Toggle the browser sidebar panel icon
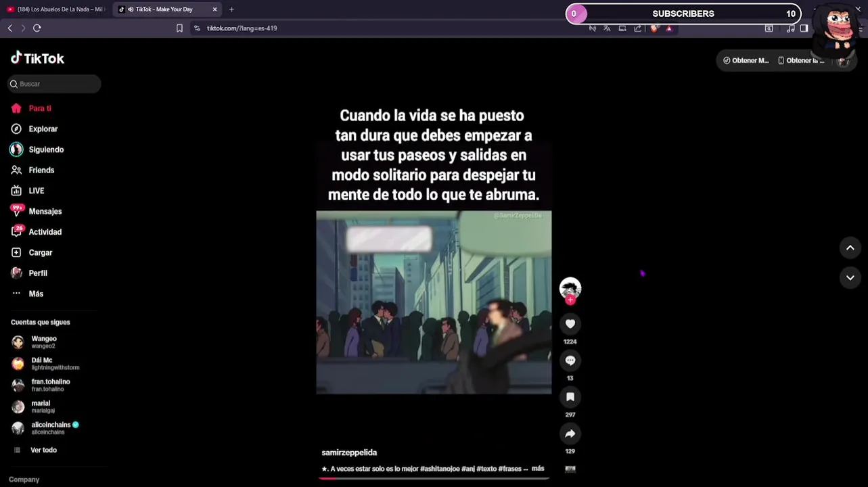 (804, 28)
